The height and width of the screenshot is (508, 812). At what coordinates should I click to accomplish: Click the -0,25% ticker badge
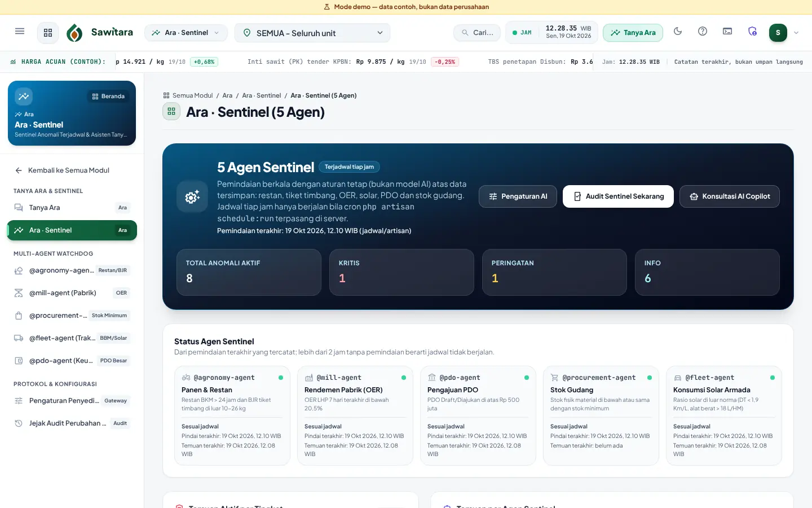[x=445, y=62]
